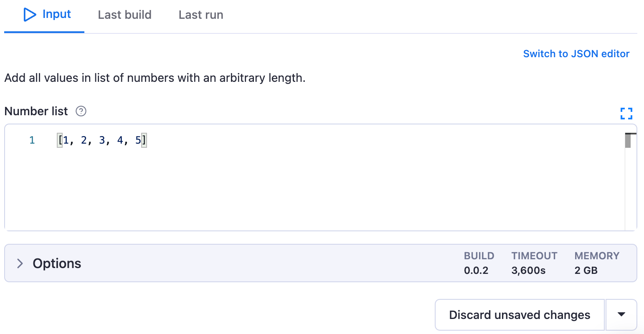Select the Input tab
Image resolution: width=644 pixels, height=334 pixels.
[x=56, y=14]
